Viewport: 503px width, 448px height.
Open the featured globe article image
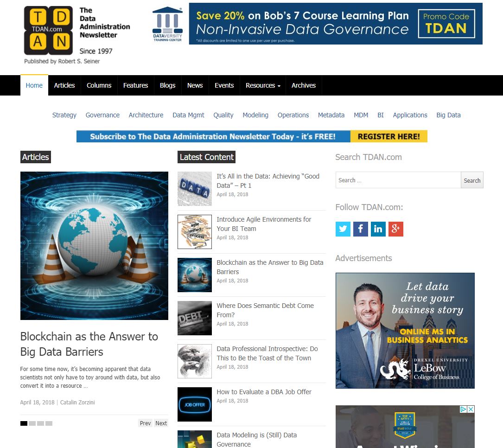point(94,246)
